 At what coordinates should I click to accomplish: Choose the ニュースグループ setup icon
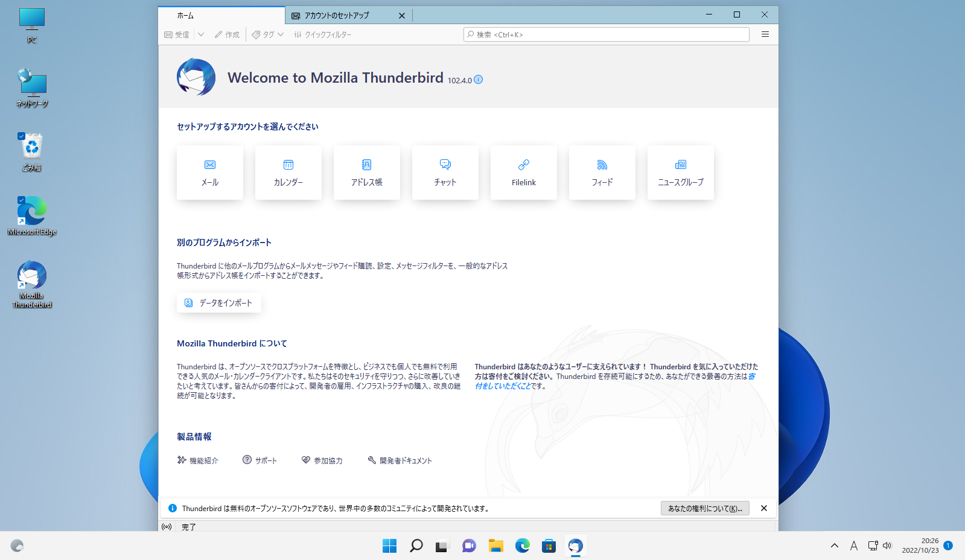[x=681, y=165]
